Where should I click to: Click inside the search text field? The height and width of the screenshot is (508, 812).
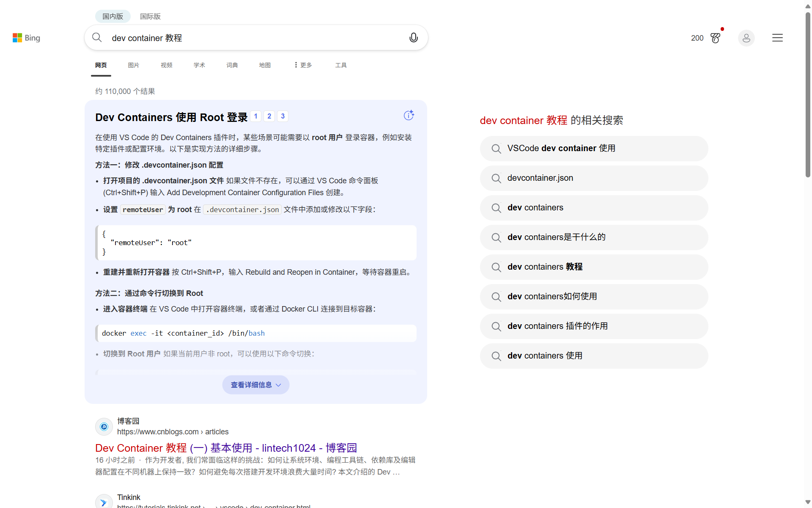(254, 38)
